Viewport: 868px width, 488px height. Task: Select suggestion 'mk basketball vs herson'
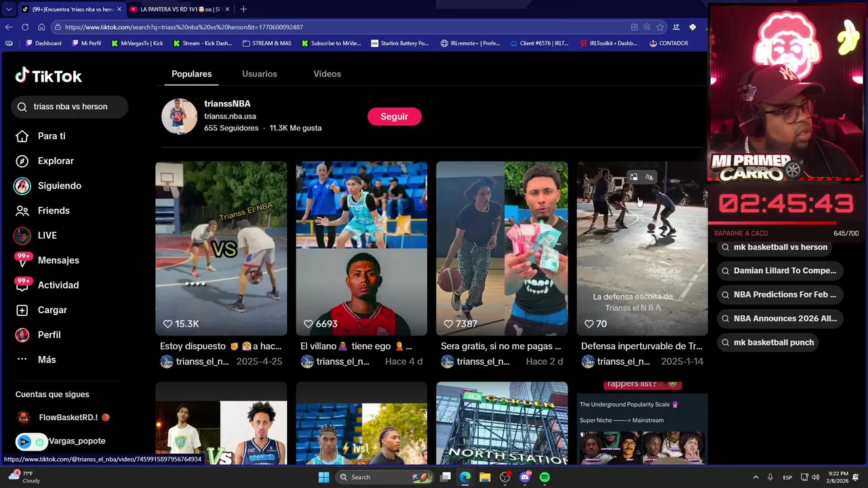774,247
